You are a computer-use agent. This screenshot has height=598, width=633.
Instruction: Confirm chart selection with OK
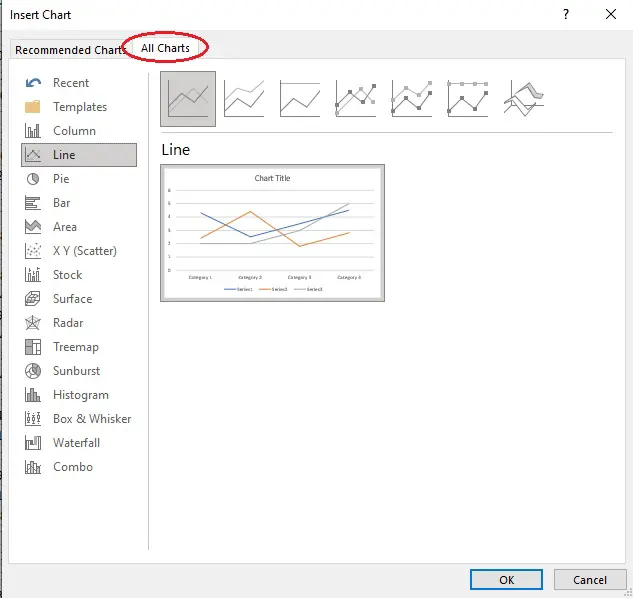506,580
